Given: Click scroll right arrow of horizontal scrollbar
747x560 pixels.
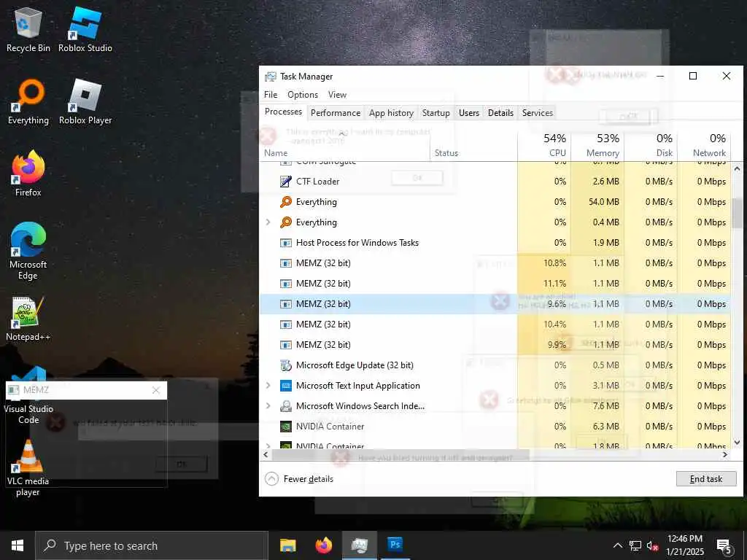Looking at the screenshot, I should point(725,455).
